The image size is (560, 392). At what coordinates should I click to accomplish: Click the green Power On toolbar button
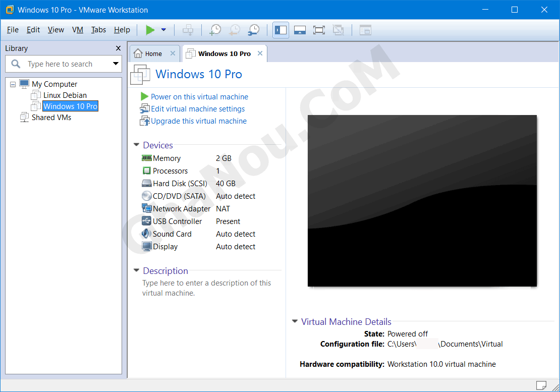[150, 30]
